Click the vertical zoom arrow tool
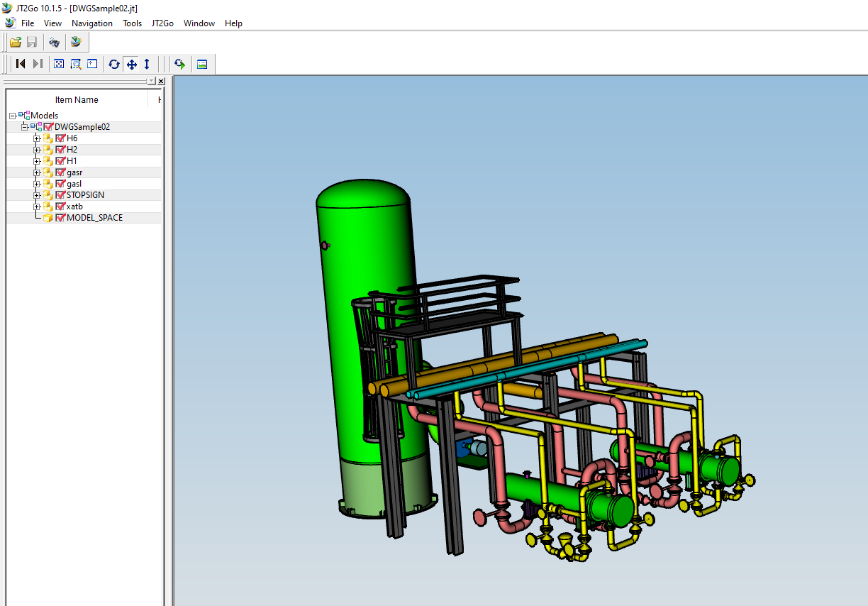The image size is (868, 606). (x=147, y=64)
